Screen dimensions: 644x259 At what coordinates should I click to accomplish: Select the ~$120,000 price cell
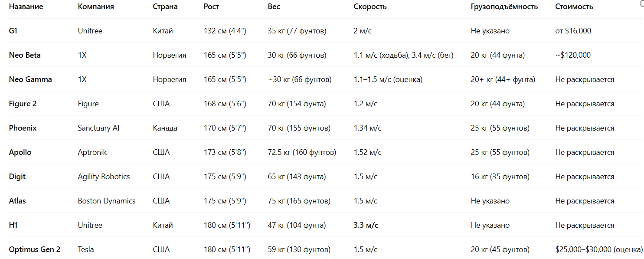pos(573,55)
